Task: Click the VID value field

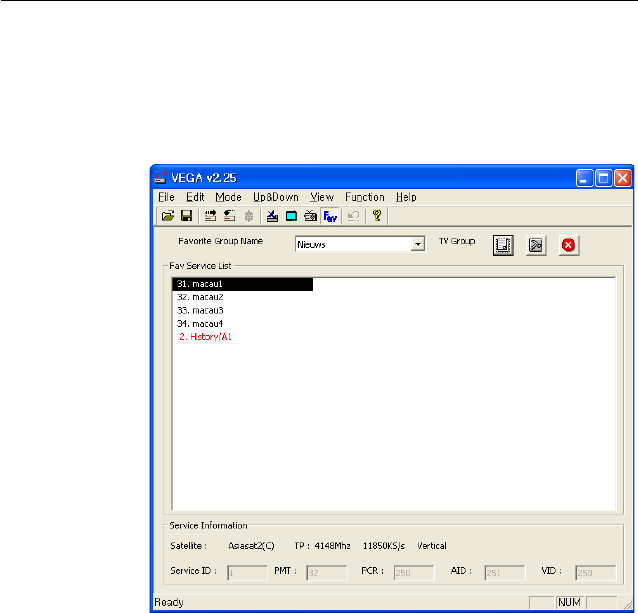Action: click(596, 573)
